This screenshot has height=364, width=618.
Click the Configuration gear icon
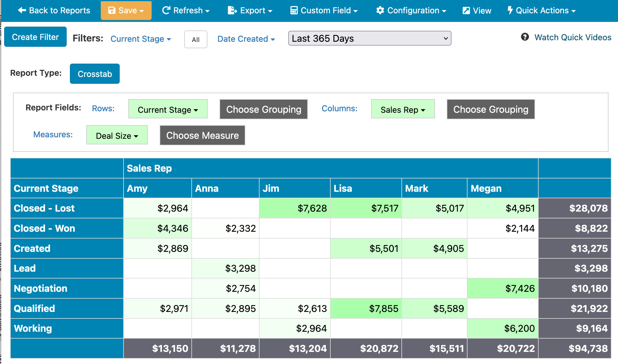pos(380,10)
